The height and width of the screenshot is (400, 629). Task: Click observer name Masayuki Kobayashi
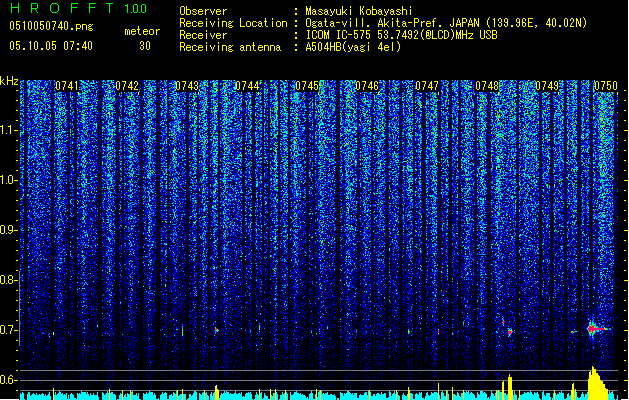[359, 11]
